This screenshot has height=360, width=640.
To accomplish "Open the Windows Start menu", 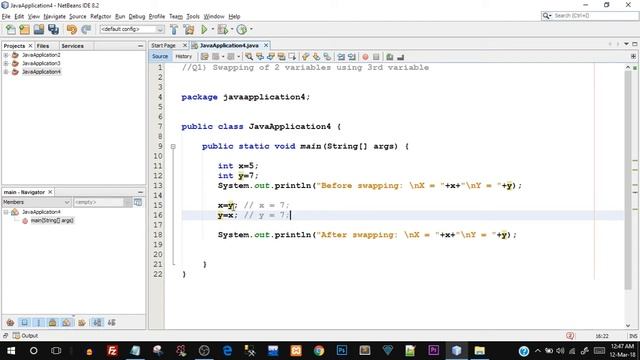I will (x=11, y=351).
